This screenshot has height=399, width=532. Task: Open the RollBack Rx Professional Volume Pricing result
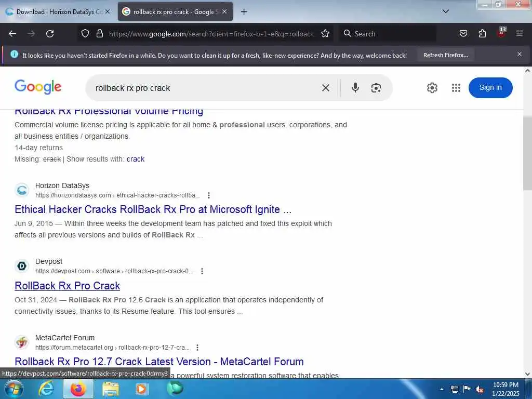109,112
